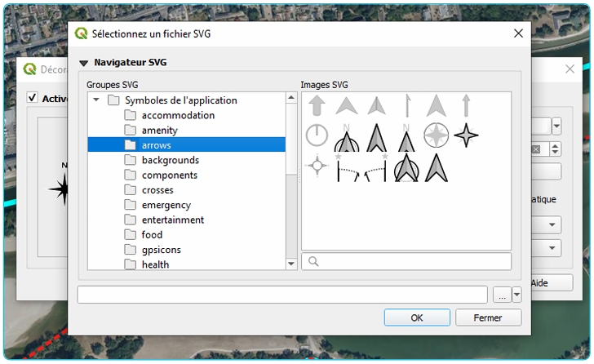Choose the dotted bracket symbol with stars
The width and height of the screenshot is (594, 364).
tap(361, 166)
